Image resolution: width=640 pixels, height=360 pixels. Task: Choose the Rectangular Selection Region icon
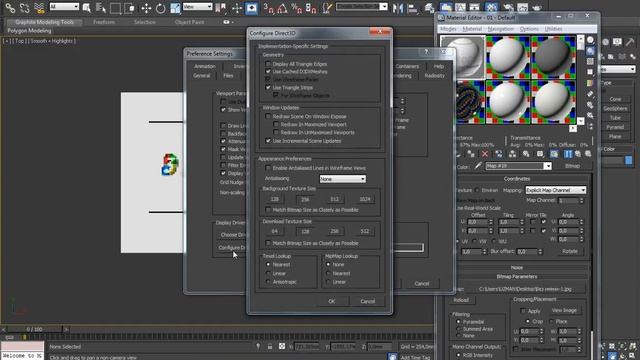pos(116,8)
